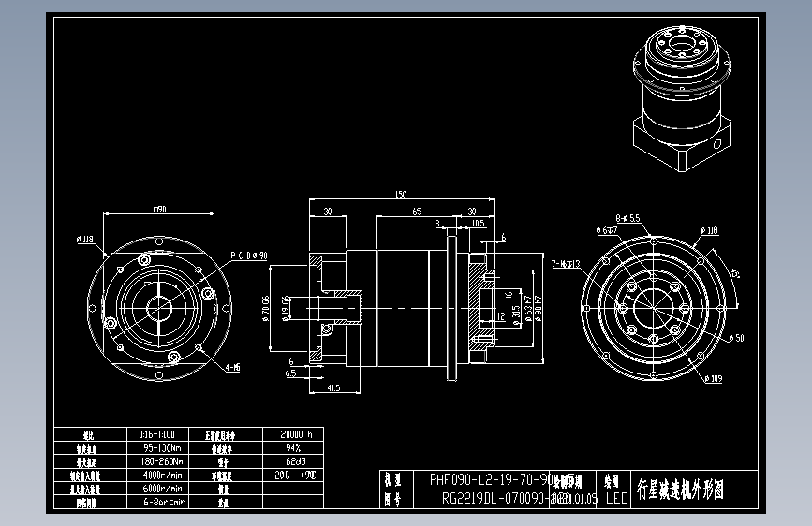812x526 pixels.
Task: Click the ø118 label on the left view
Action: click(85, 240)
